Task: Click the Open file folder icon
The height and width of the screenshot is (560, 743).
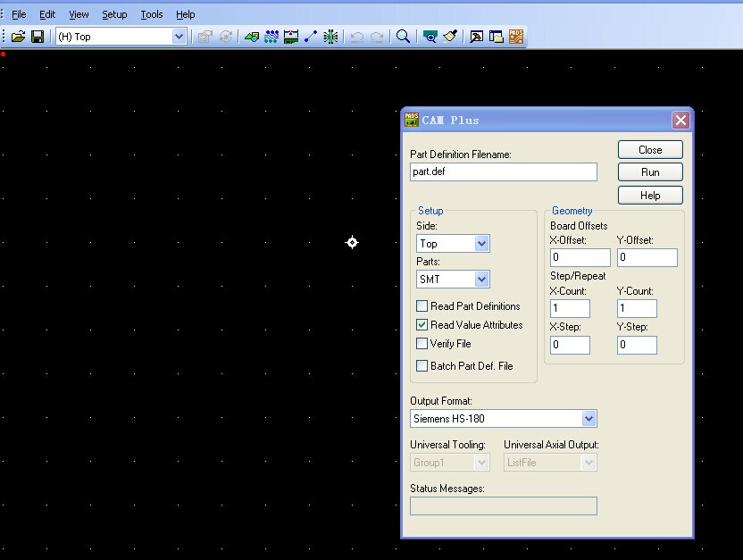Action: pyautogui.click(x=18, y=37)
